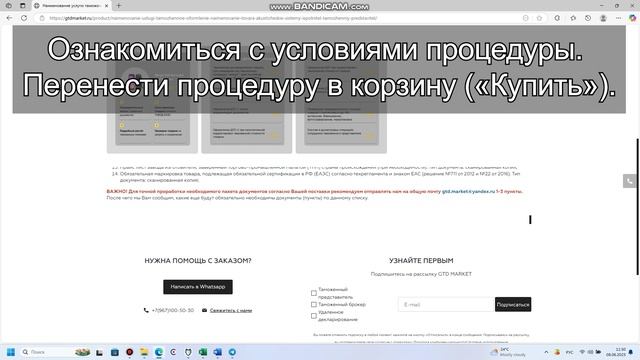640x360 pixels.
Task: Open the gtd.market@yandex.ru email link
Action: [468, 191]
